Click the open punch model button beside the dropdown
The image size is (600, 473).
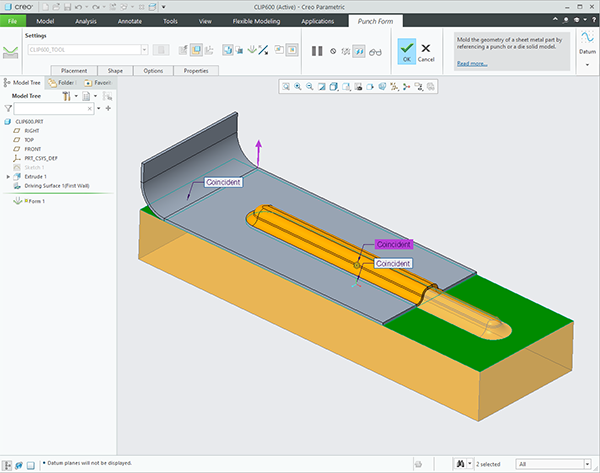click(x=161, y=50)
